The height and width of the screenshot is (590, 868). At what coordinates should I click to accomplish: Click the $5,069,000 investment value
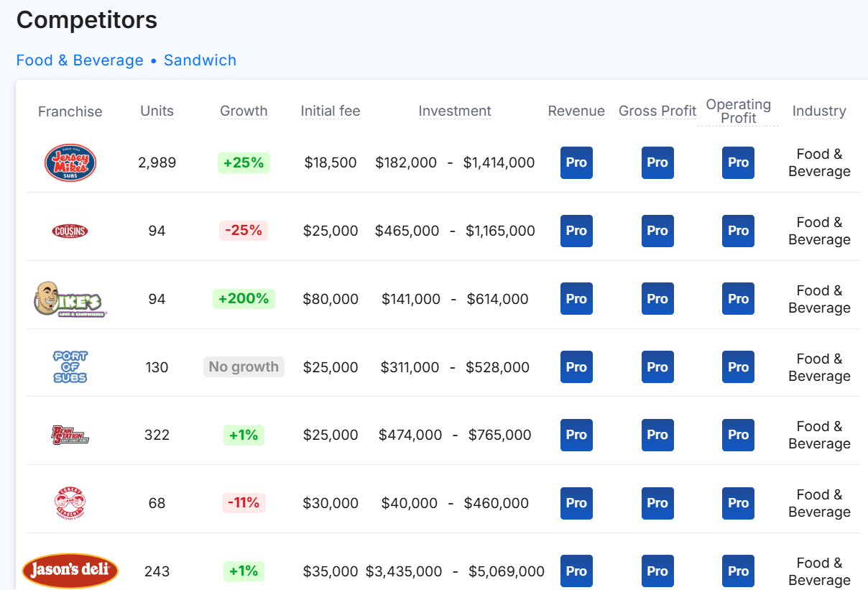507,571
